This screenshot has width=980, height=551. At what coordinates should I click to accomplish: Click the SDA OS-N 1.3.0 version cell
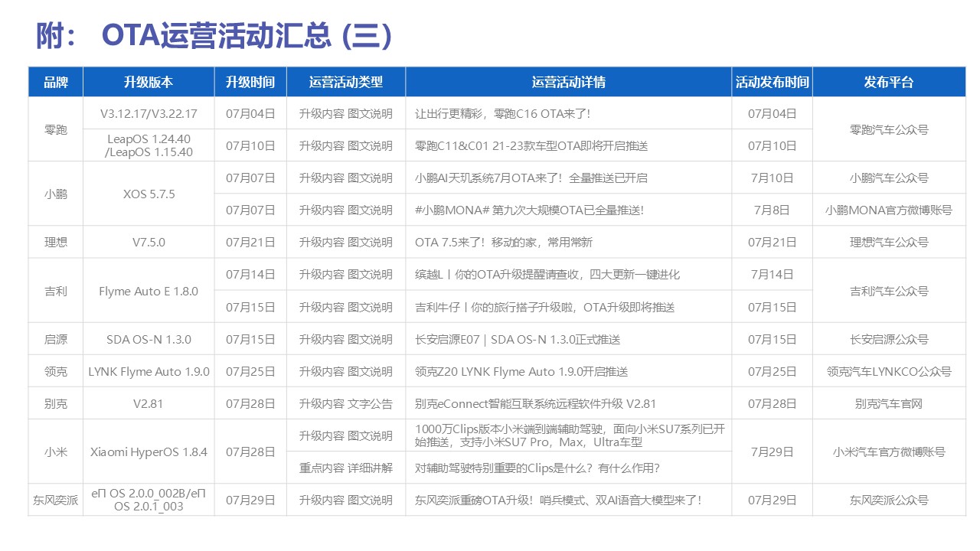149,339
